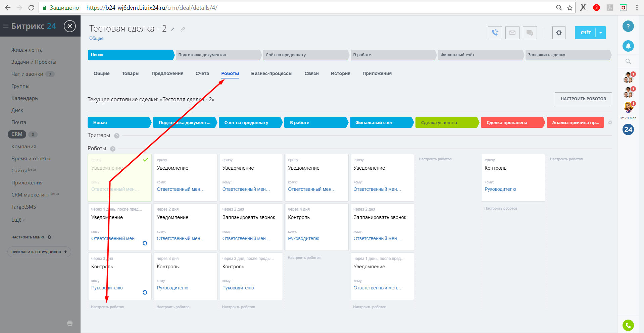
Task: Expand the СЧЁТ button dropdown arrow
Action: (x=601, y=33)
